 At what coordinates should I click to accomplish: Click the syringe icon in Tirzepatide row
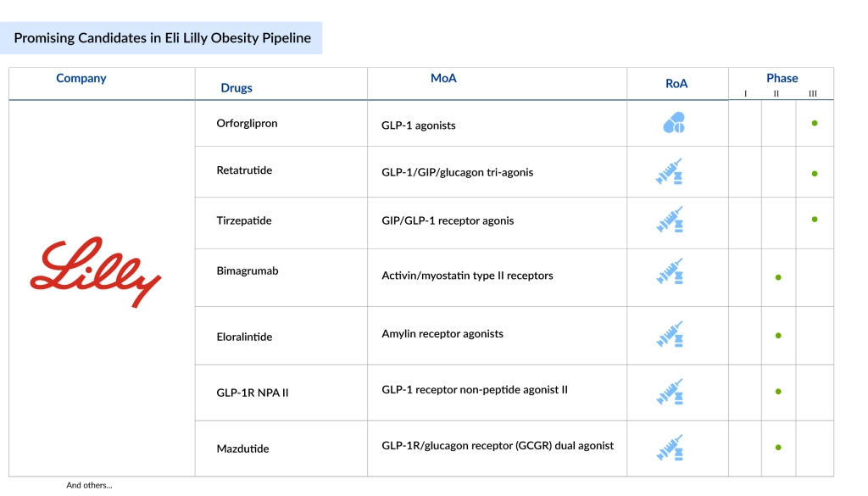[x=670, y=220]
